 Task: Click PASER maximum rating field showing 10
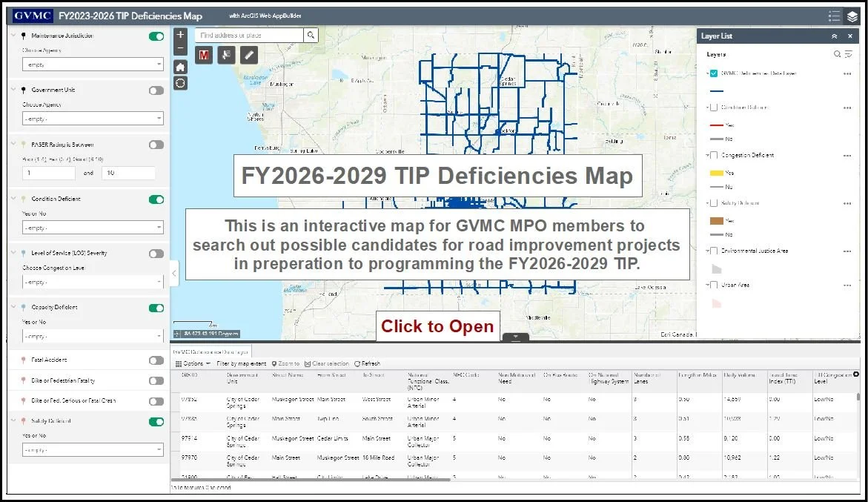click(128, 173)
